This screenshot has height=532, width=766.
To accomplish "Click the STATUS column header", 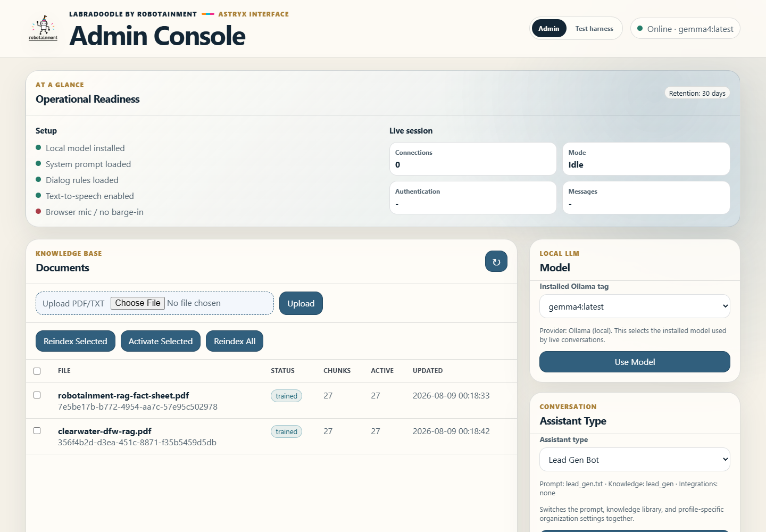I will 282,371.
